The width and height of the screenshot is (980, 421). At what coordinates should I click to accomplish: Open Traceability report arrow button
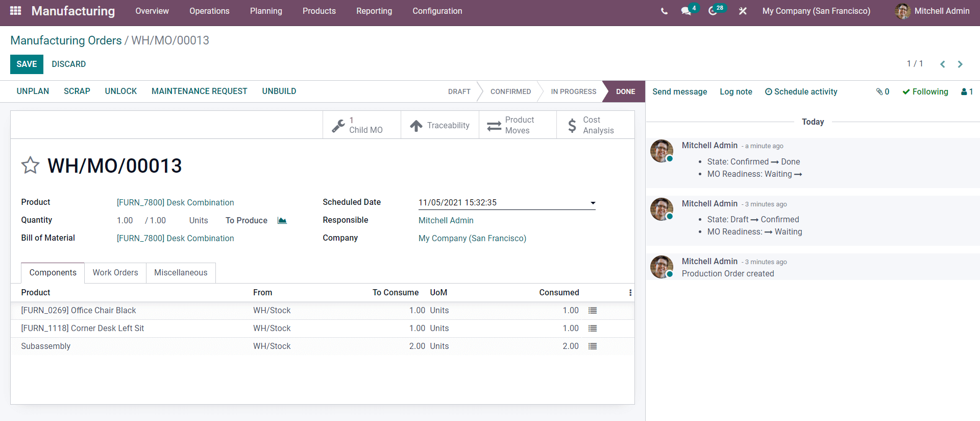pos(440,125)
